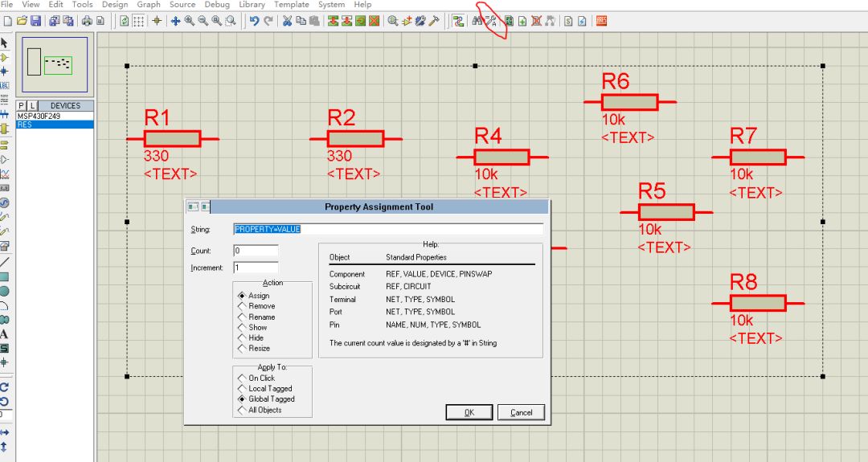This screenshot has height=462, width=868.
Task: Open Search and Tag binoculars icon
Action: tap(477, 21)
